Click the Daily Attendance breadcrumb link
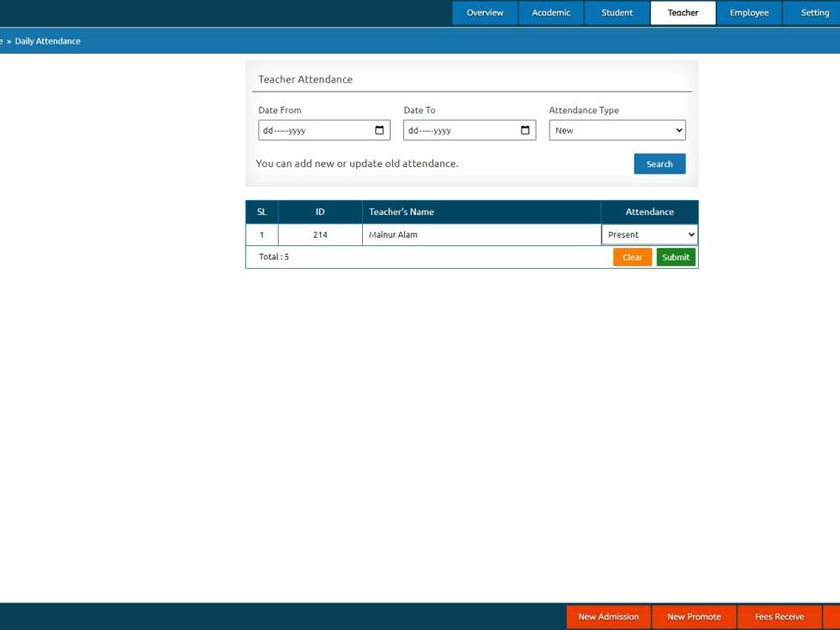 click(x=46, y=40)
